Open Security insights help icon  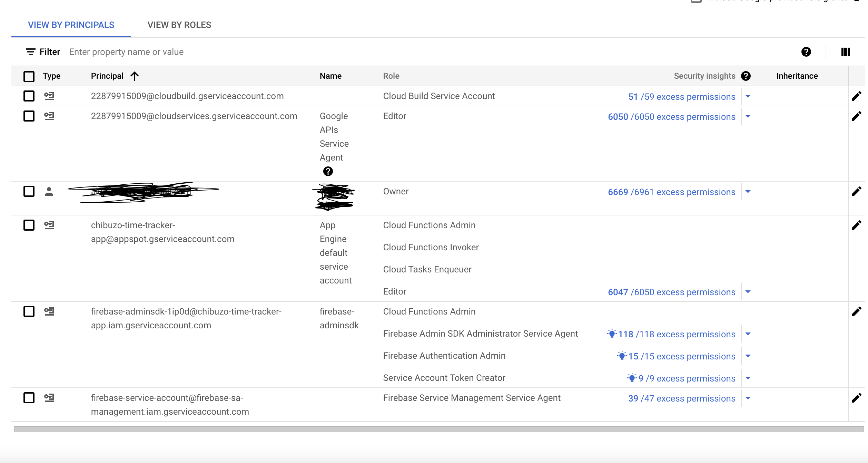tap(746, 76)
